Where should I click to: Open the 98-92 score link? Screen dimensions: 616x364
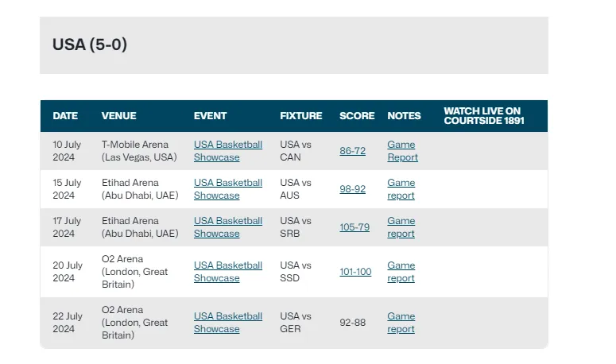[352, 189]
